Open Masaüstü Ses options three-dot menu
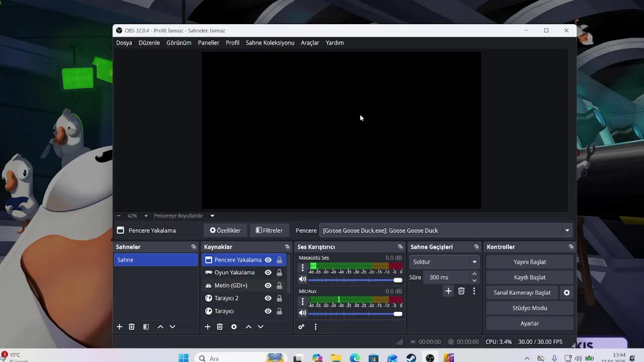The height and width of the screenshot is (362, 644). point(302,268)
